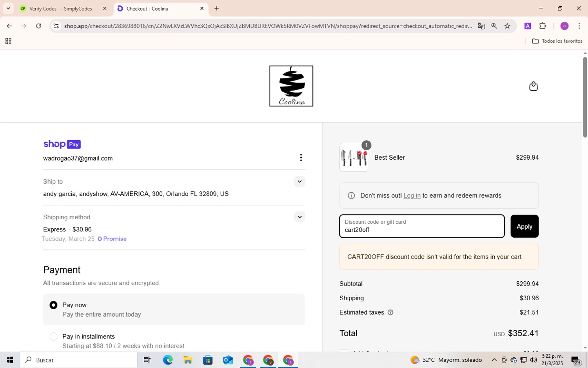Open the three-dot account options menu
The height and width of the screenshot is (368, 588).
point(301,157)
